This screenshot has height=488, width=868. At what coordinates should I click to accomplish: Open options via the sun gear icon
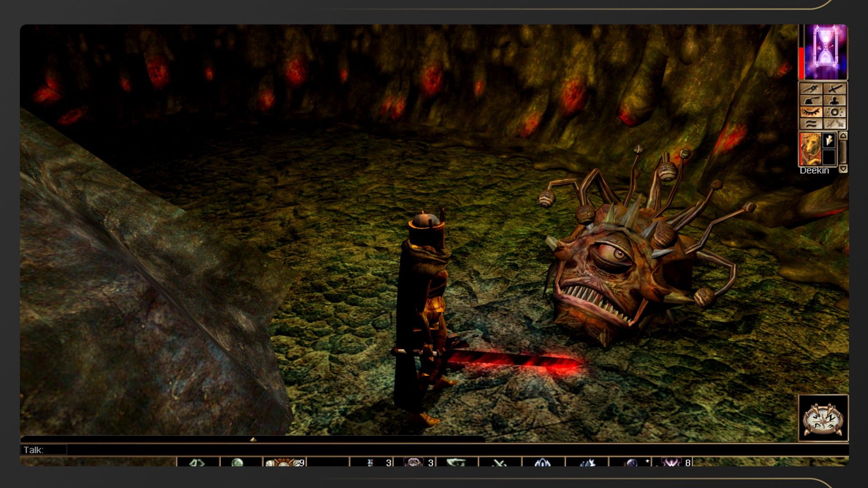tap(835, 112)
